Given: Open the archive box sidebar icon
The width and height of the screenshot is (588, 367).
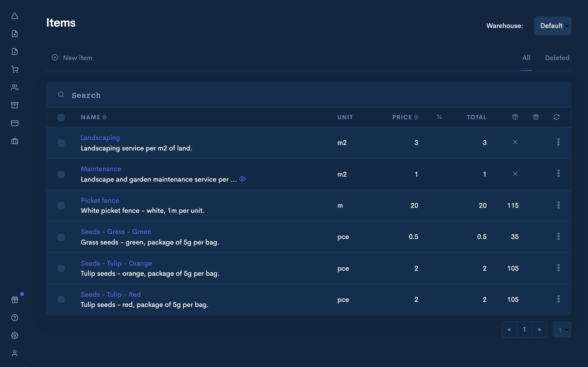Looking at the screenshot, I should pos(15,105).
